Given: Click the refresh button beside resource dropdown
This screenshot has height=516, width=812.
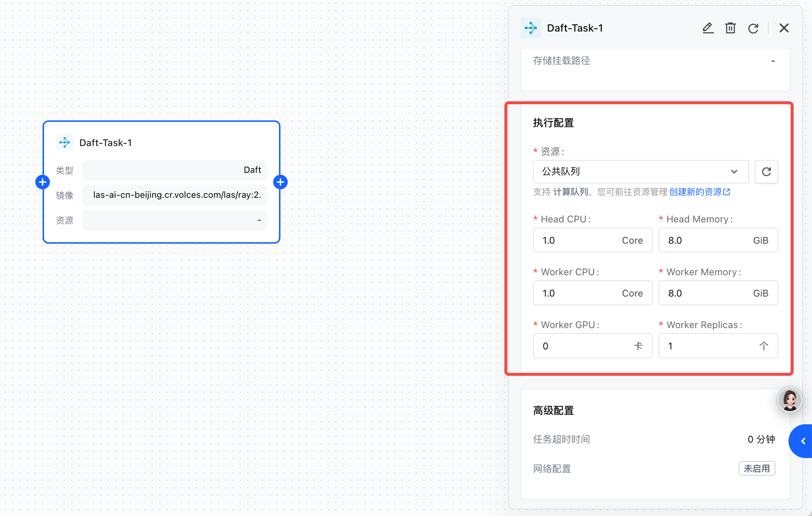Looking at the screenshot, I should pos(766,171).
